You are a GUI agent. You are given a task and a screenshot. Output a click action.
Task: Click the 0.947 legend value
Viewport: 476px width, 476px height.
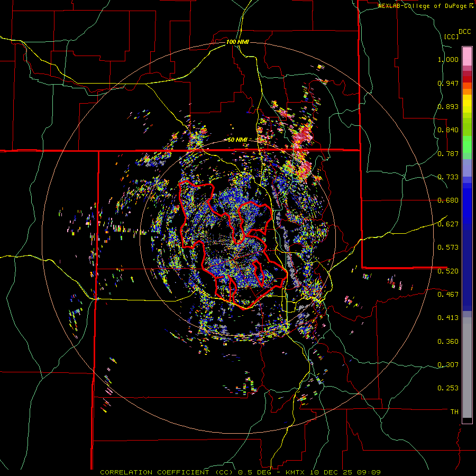coord(448,83)
